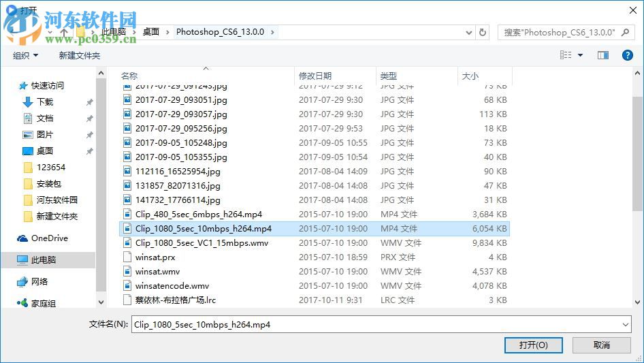The height and width of the screenshot is (363, 644).
Task: Expand the 文件名 combo box dropdown
Action: [625, 324]
